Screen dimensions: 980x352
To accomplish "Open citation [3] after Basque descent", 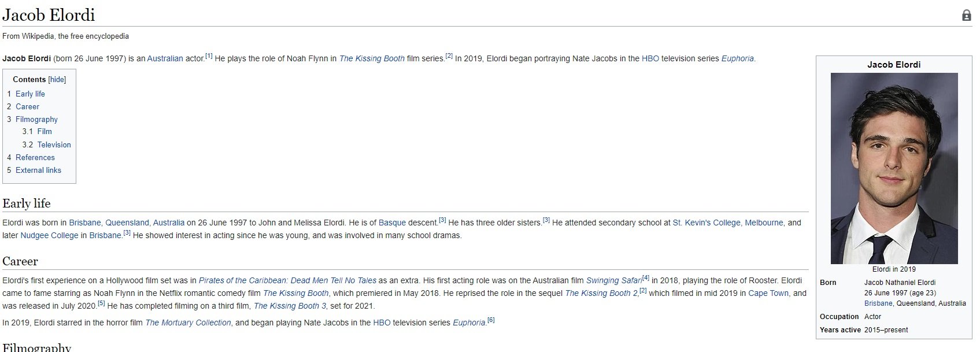I will 442,220.
